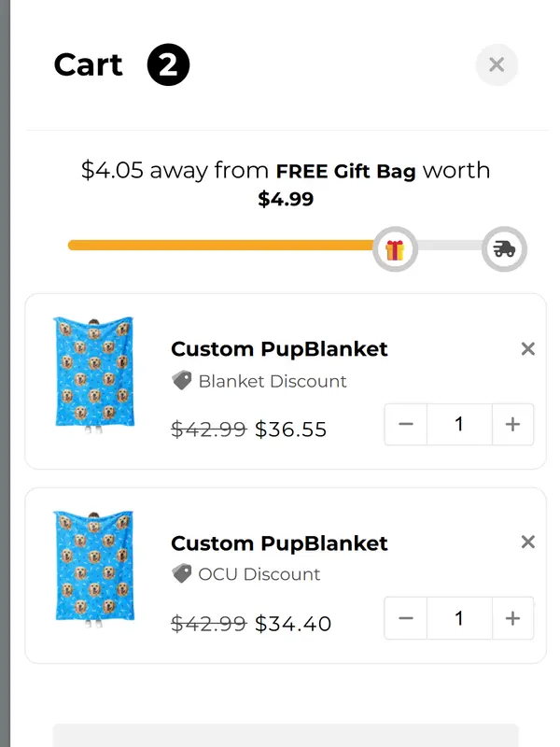Open the first PupBlanket product thumbnail
Screen dimensions: 560x747
[93, 375]
